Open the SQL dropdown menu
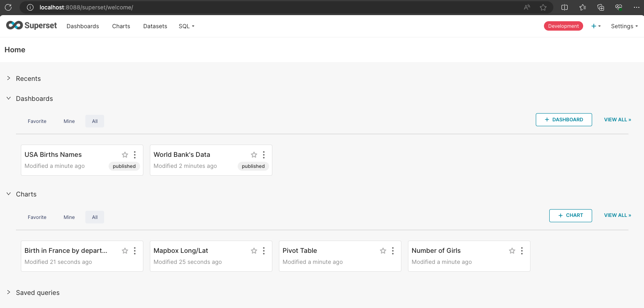The width and height of the screenshot is (644, 308). [x=186, y=26]
